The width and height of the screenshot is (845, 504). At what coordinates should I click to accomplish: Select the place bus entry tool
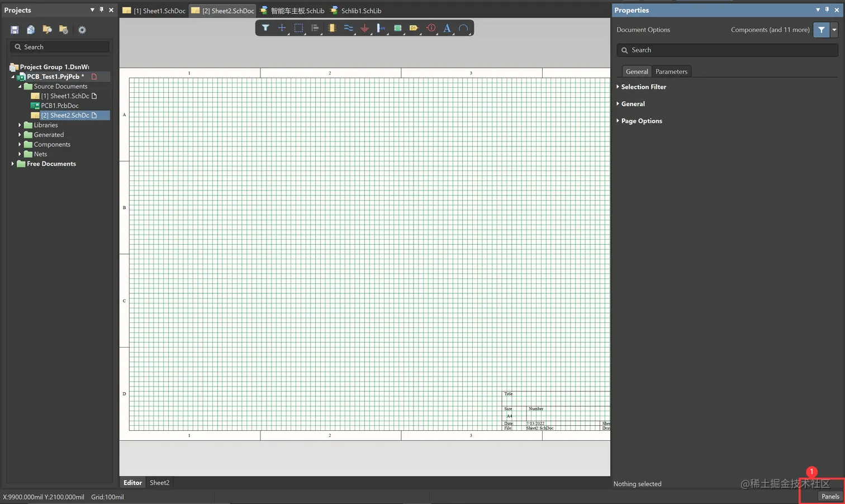point(381,28)
